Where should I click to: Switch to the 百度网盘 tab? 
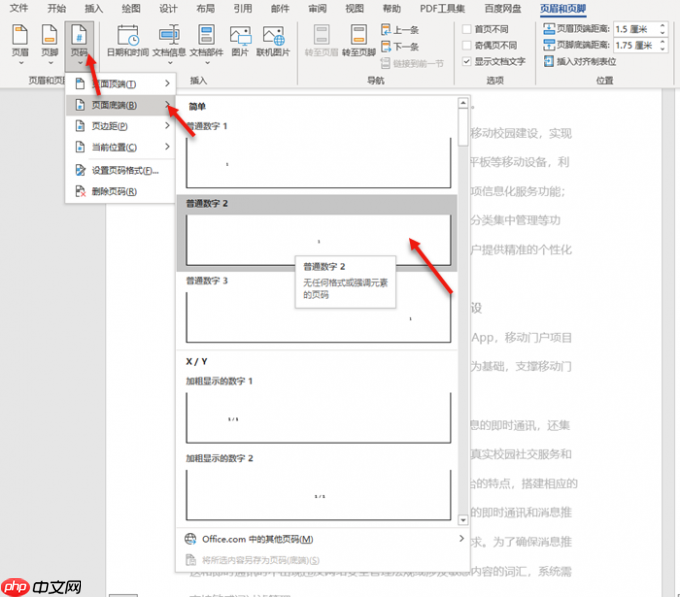pyautogui.click(x=503, y=8)
